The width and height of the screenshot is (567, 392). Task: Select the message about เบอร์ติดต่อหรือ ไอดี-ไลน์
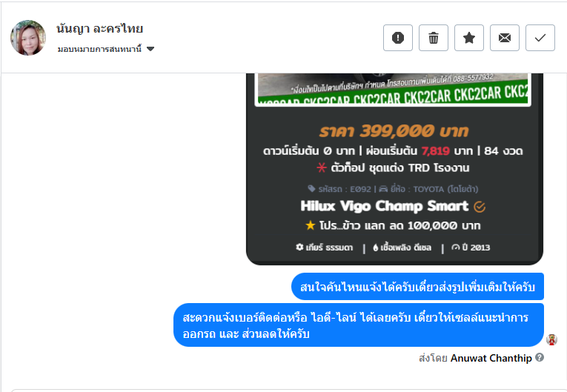tap(358, 325)
